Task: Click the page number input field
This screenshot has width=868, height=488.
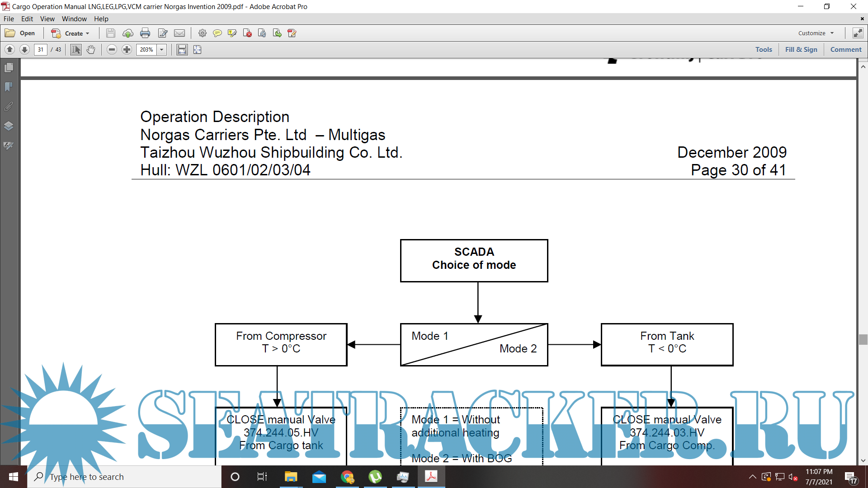Action: pos(41,50)
